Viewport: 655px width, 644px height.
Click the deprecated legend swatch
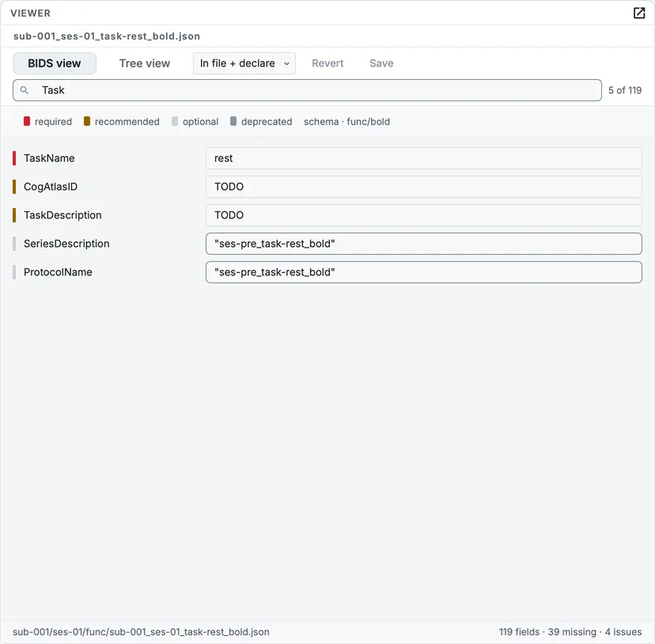point(233,121)
